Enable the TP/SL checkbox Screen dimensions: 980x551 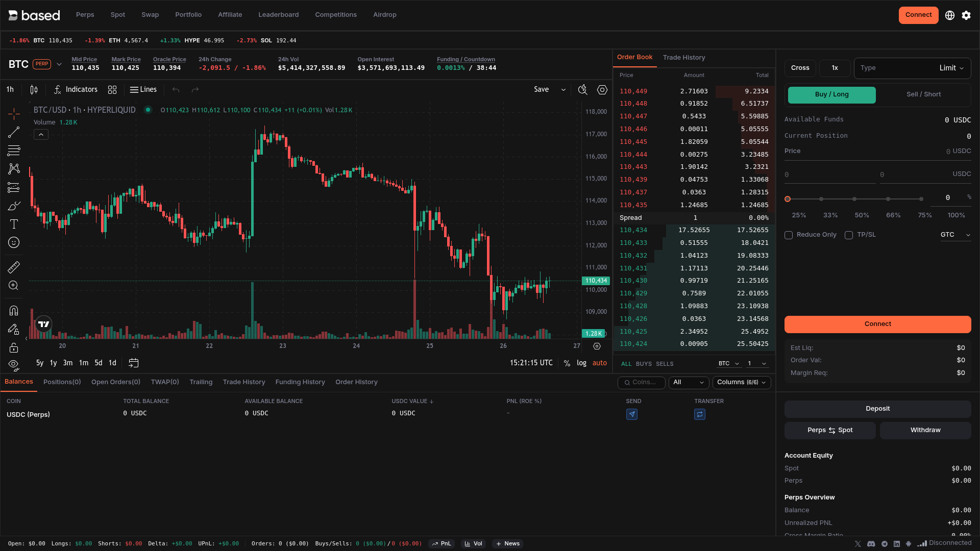849,235
